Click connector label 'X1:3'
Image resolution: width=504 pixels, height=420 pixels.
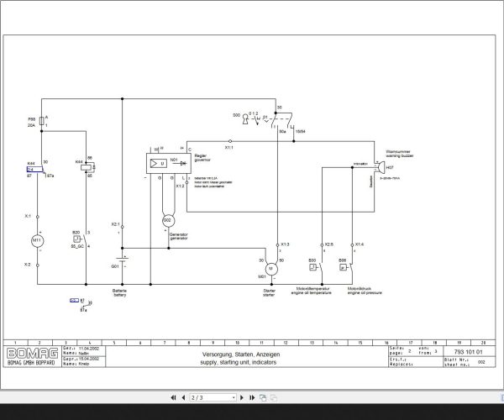click(x=285, y=244)
